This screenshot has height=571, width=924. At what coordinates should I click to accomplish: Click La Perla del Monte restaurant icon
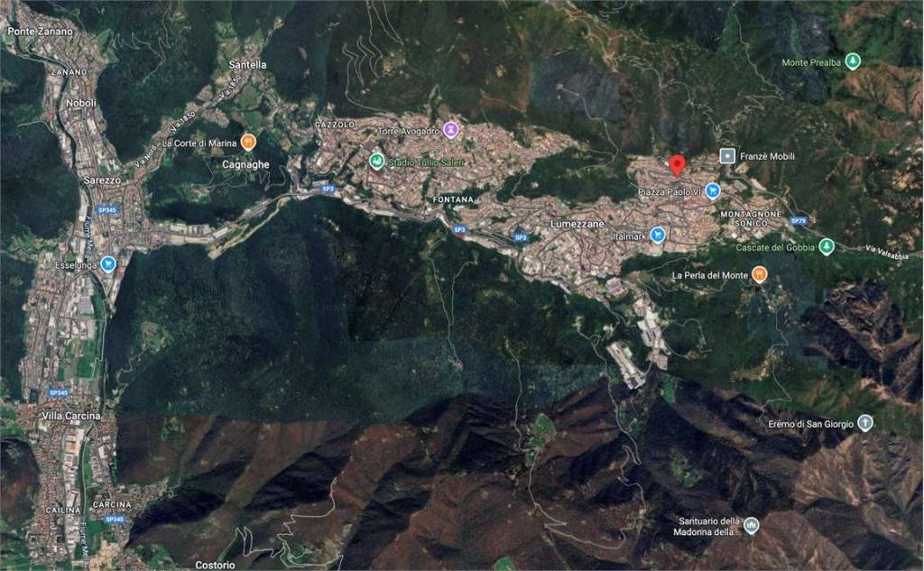(x=760, y=274)
